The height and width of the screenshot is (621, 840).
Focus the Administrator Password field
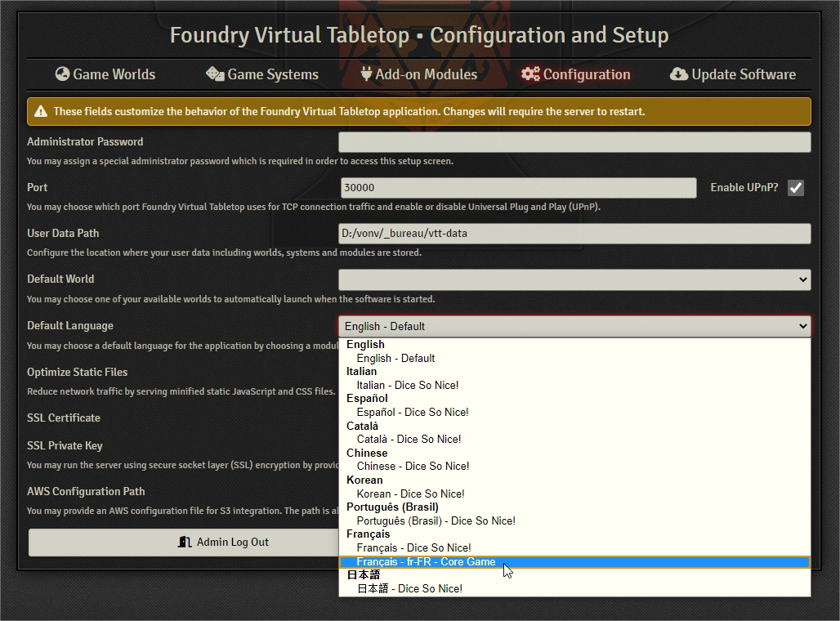click(574, 142)
